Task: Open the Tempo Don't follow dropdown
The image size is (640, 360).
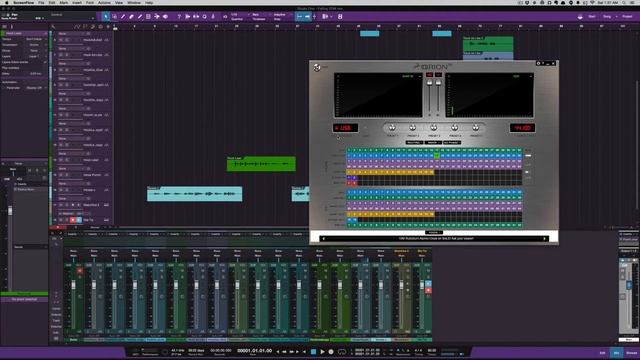Action: tap(36, 39)
